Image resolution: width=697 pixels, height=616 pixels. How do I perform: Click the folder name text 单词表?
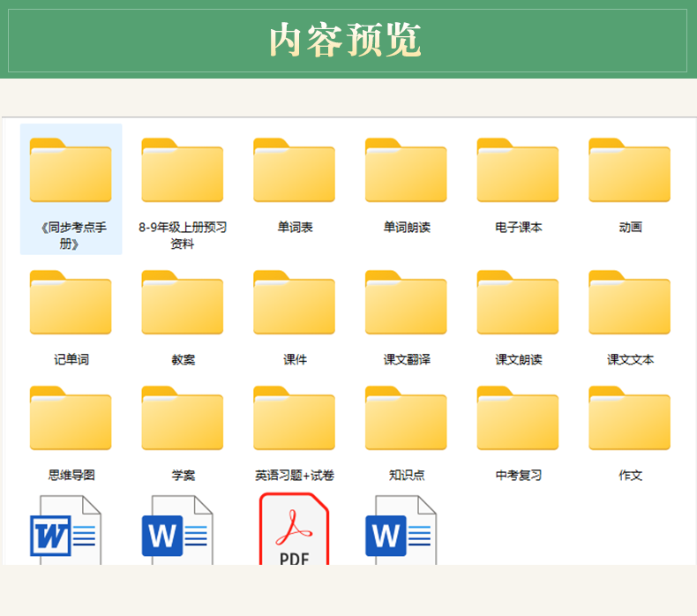pos(296,228)
